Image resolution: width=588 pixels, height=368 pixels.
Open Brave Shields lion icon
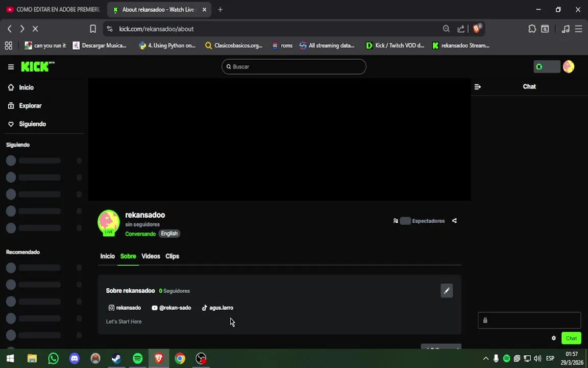pyautogui.click(x=477, y=29)
